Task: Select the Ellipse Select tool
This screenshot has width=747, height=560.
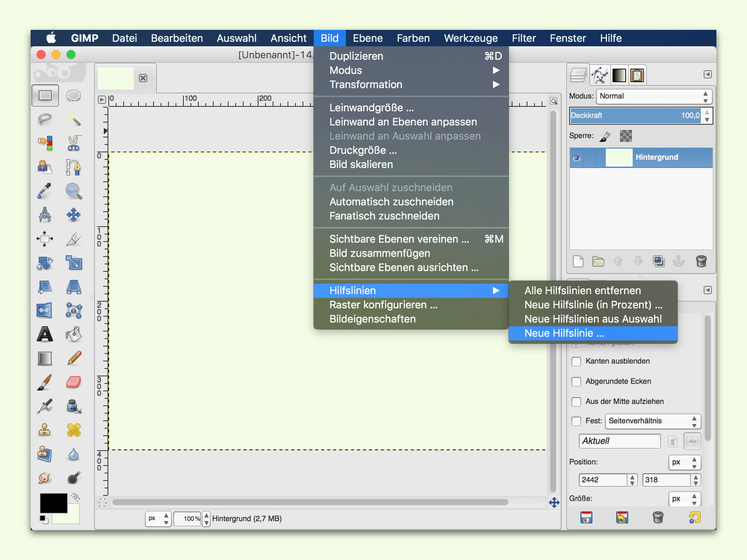Action: coord(73,96)
